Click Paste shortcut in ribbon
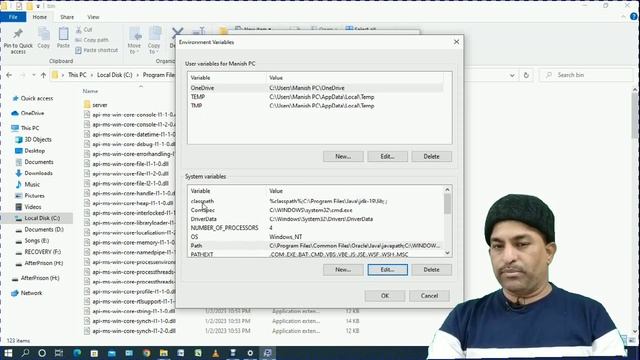 click(97, 50)
